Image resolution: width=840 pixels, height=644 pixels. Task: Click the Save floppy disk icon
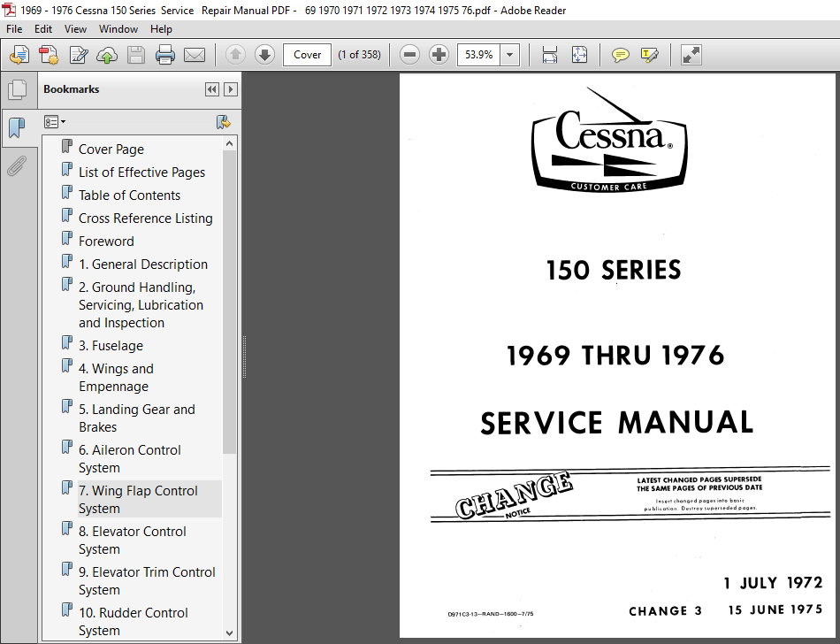coord(136,55)
